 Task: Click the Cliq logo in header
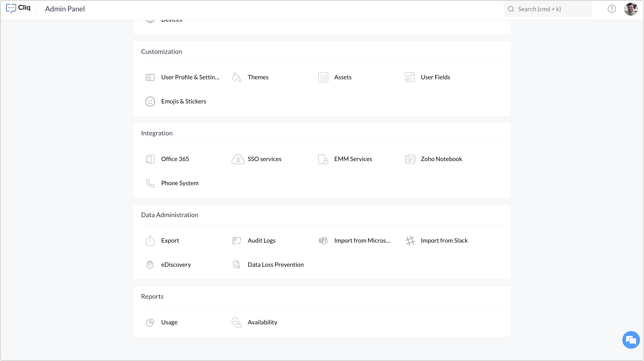pyautogui.click(x=18, y=8)
